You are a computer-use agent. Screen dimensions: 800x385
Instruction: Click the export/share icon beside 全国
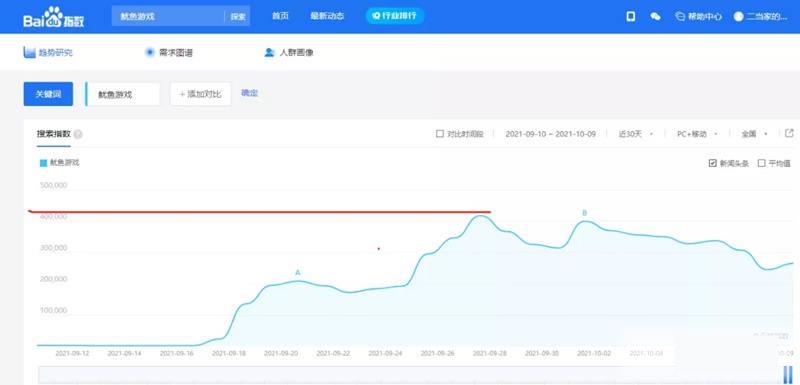coord(789,134)
